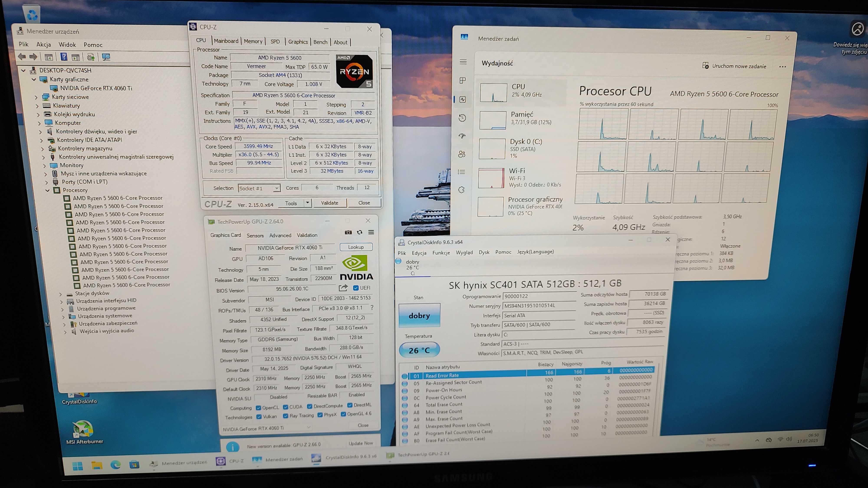
Task: Take GPU-Z screenshot with camera icon
Action: [x=348, y=232]
